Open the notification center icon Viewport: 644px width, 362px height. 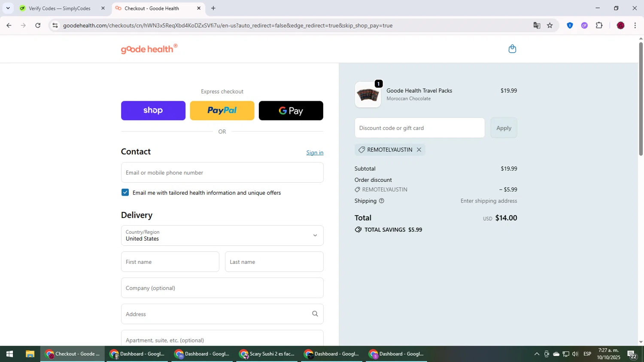pos(632,354)
